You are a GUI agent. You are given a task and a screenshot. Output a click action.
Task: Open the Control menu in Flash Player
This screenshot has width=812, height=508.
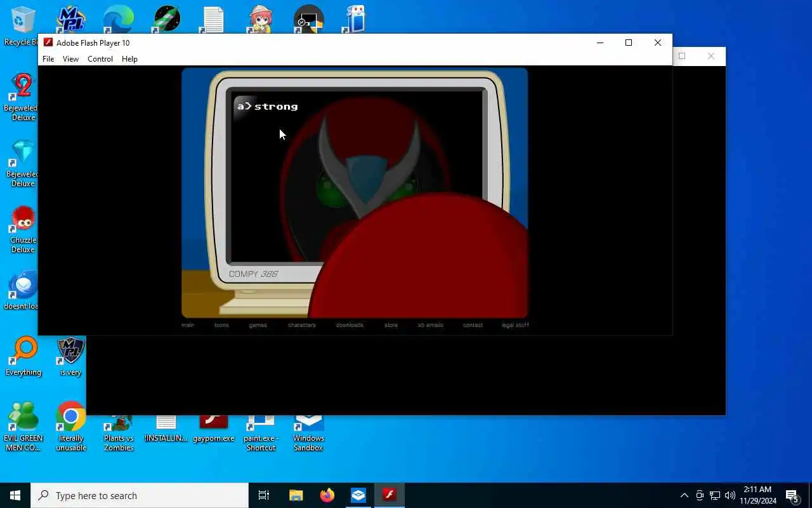(x=100, y=59)
